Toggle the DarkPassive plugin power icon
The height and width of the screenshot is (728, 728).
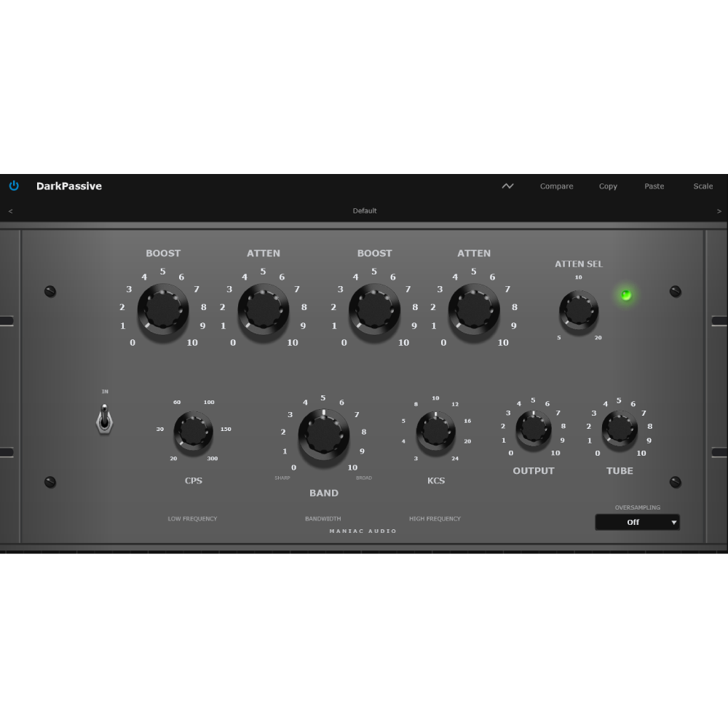click(x=14, y=186)
